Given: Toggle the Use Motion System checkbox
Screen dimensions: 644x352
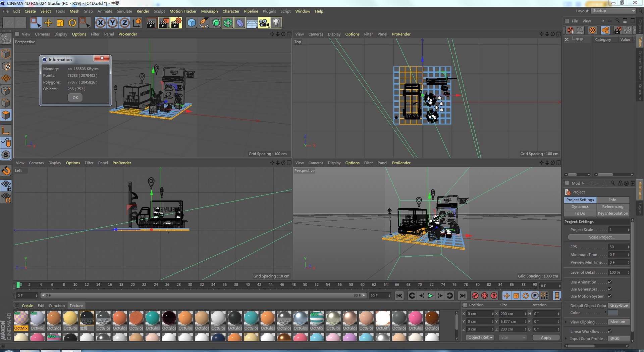Looking at the screenshot, I should [610, 296].
